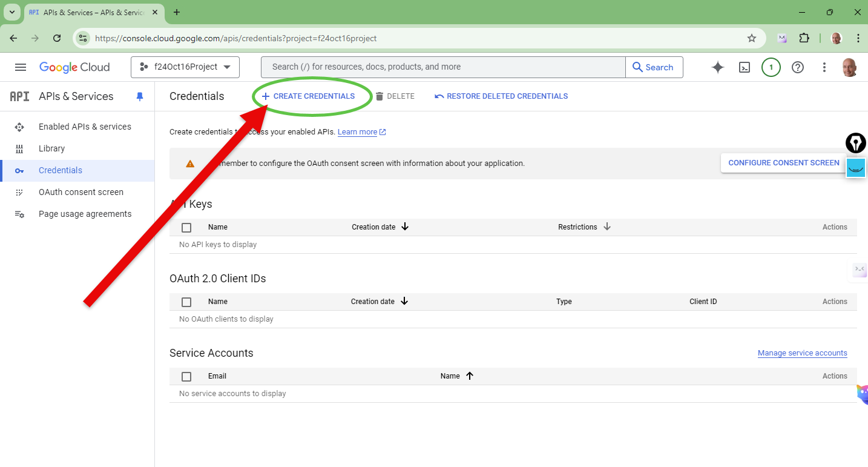Screen dimensions: 868x467
Task: Activate Cloud Shell terminal icon
Action: pos(745,67)
